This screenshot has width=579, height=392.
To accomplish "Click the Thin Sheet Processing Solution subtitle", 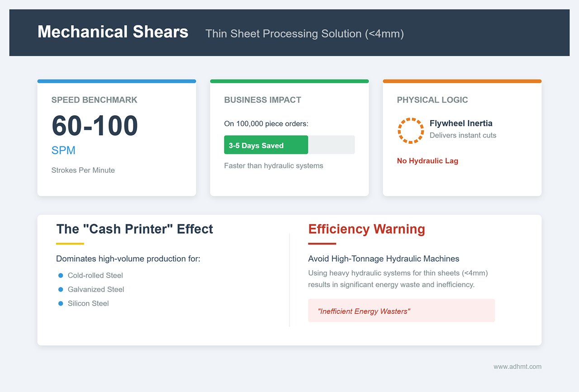I will click(x=304, y=33).
